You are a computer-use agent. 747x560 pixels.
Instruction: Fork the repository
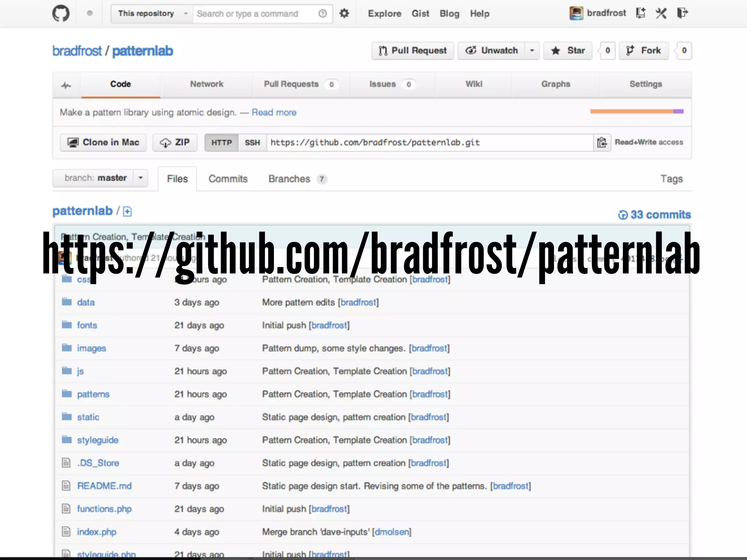pyautogui.click(x=643, y=50)
